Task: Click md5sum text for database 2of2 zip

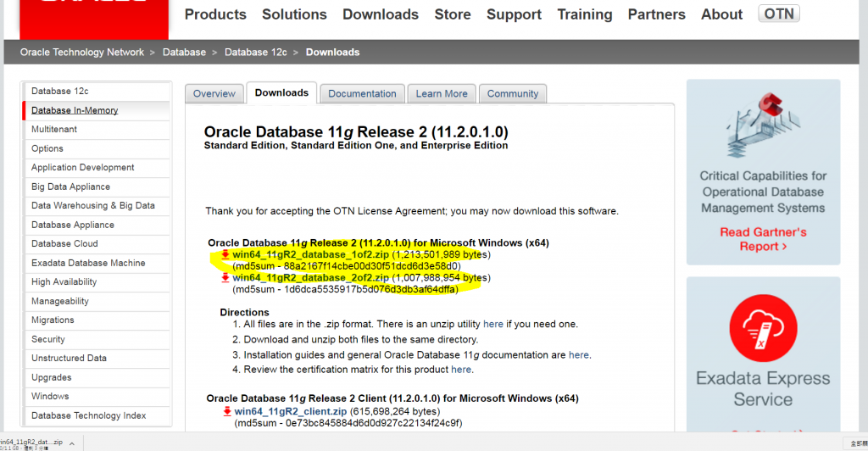Action: tap(346, 289)
